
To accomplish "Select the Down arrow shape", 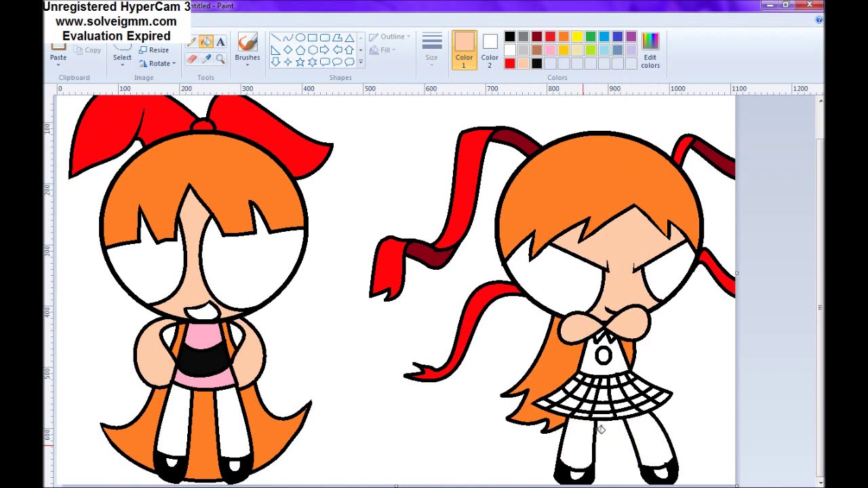I will 276,62.
